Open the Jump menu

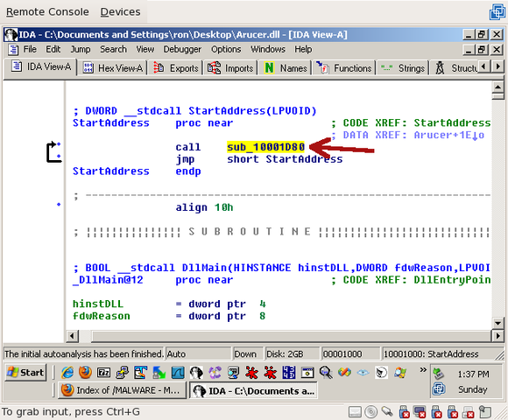pyautogui.click(x=81, y=49)
